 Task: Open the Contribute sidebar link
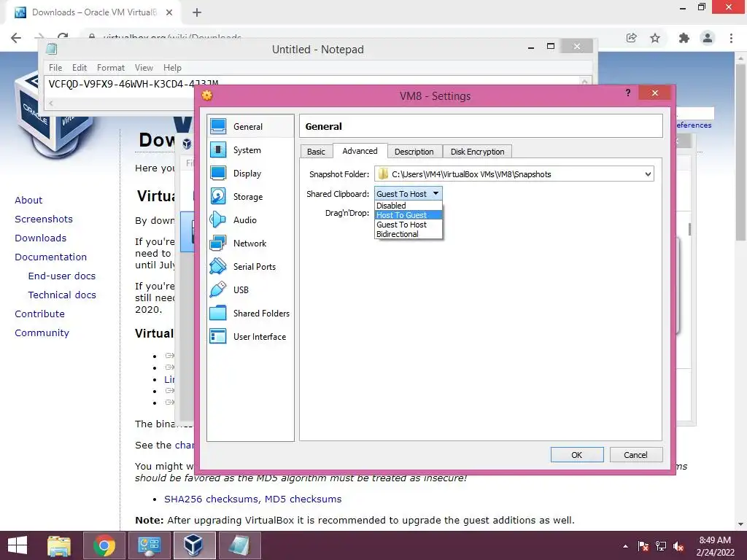point(39,314)
